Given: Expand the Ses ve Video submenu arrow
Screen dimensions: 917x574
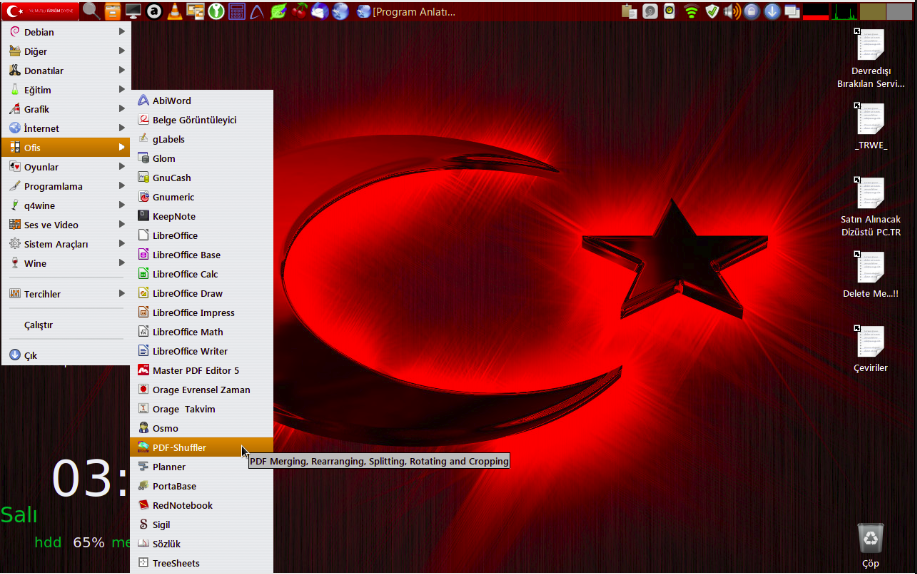Looking at the screenshot, I should tap(122, 225).
